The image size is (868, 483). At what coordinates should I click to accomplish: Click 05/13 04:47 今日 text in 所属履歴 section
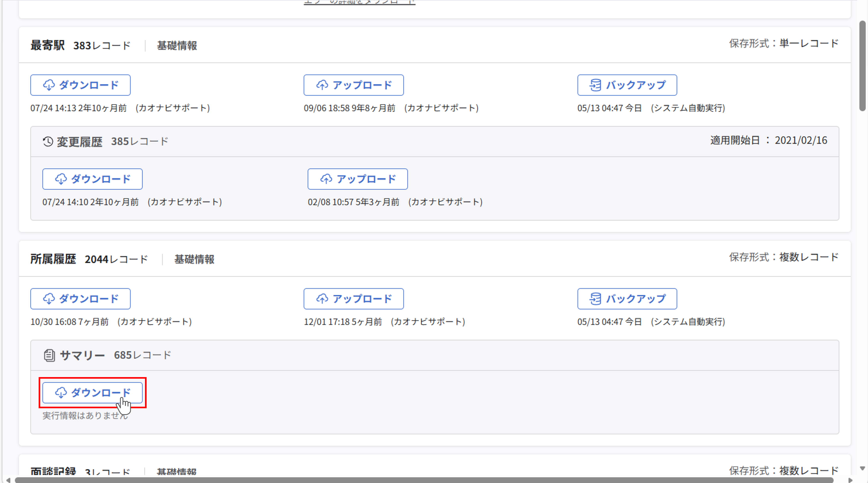coord(610,322)
